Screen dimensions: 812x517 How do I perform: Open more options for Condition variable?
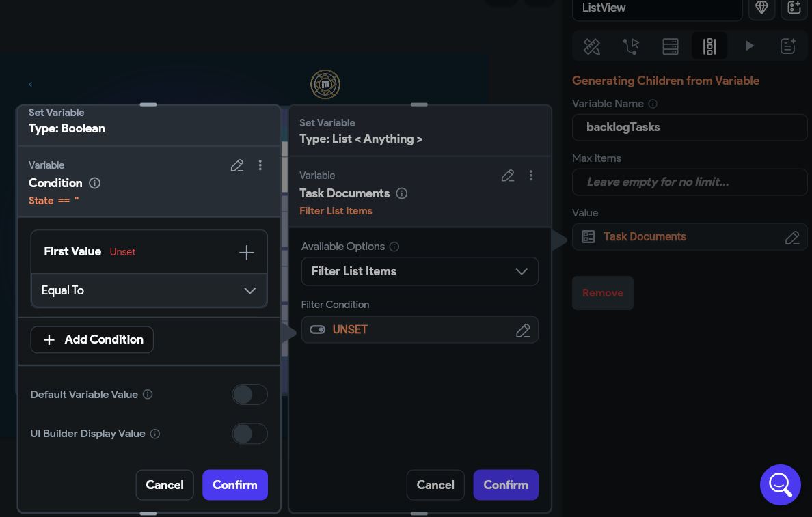pyautogui.click(x=260, y=165)
